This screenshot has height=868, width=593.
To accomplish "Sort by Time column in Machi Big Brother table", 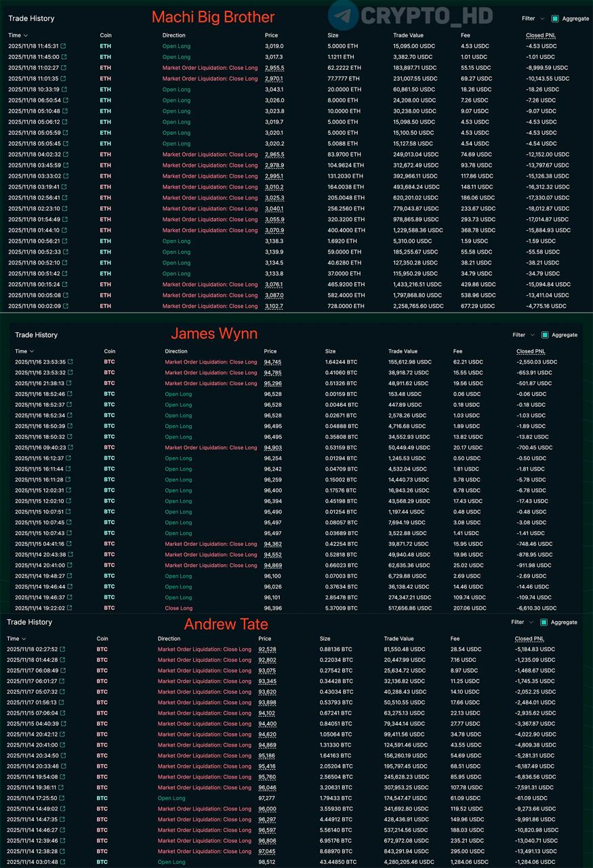I will point(18,35).
